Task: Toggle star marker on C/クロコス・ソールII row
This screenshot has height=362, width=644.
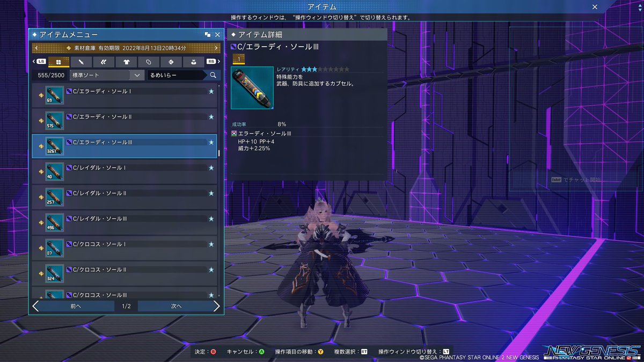Action: click(x=211, y=270)
